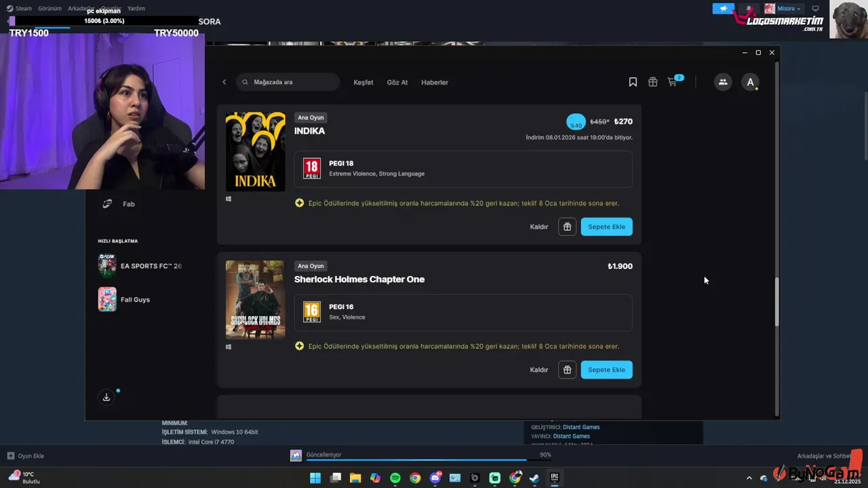Gift Sherlock Holmes using its gift icon
This screenshot has height=488, width=868.
pyautogui.click(x=567, y=369)
